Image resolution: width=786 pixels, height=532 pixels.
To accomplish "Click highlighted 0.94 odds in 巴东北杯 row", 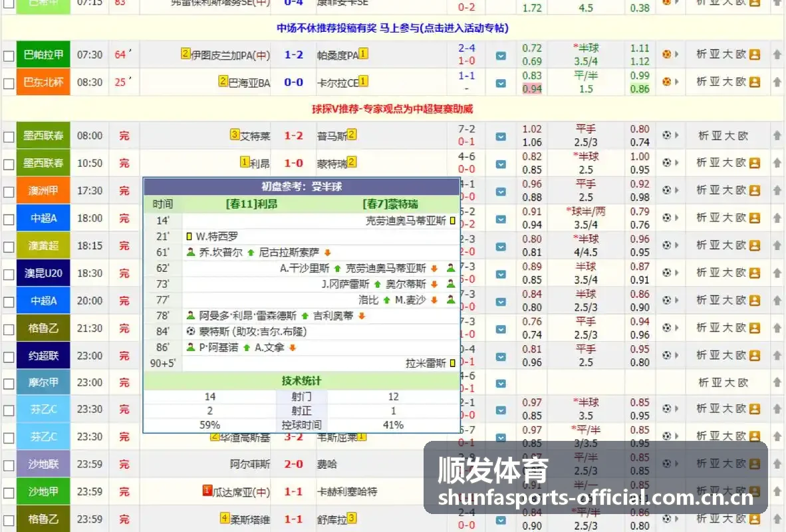I will pos(532,88).
